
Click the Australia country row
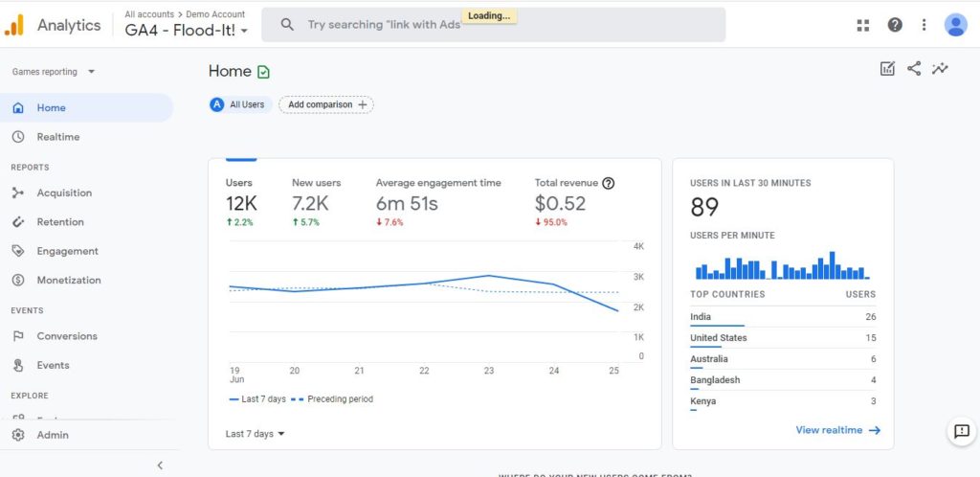pyautogui.click(x=783, y=359)
